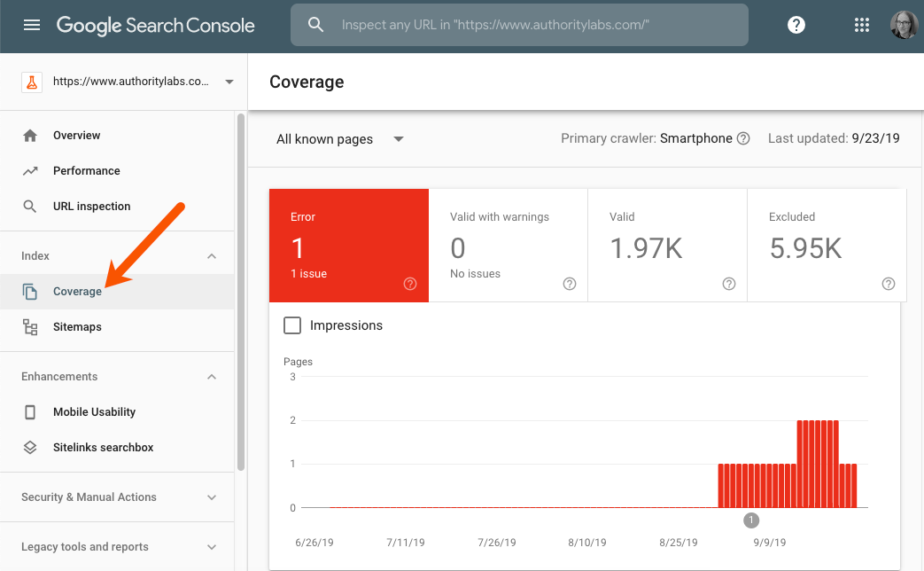Click the Inspect any URL search field
924x571 pixels.
519,25
